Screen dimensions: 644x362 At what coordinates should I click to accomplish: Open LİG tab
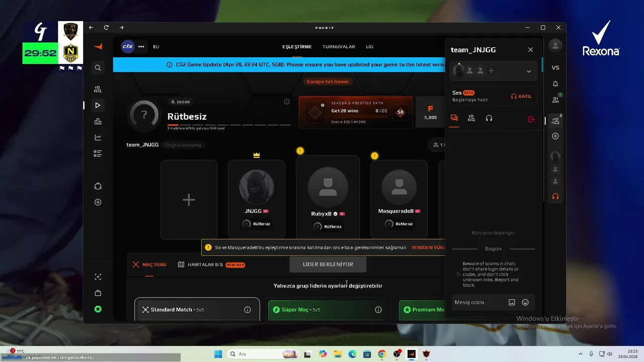[x=369, y=47]
